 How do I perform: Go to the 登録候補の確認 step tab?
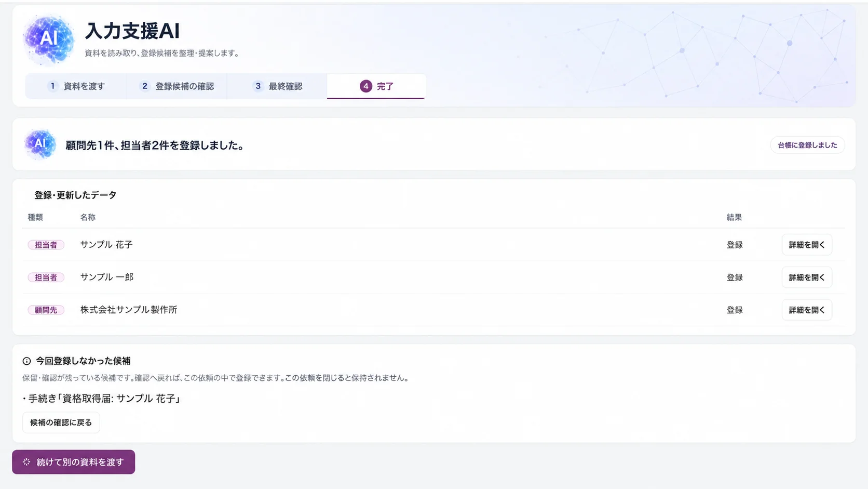click(177, 86)
